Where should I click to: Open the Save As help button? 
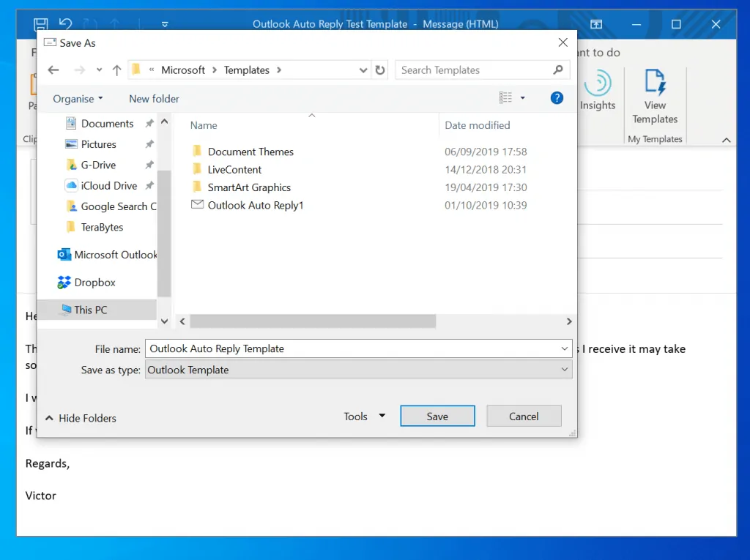pyautogui.click(x=557, y=98)
